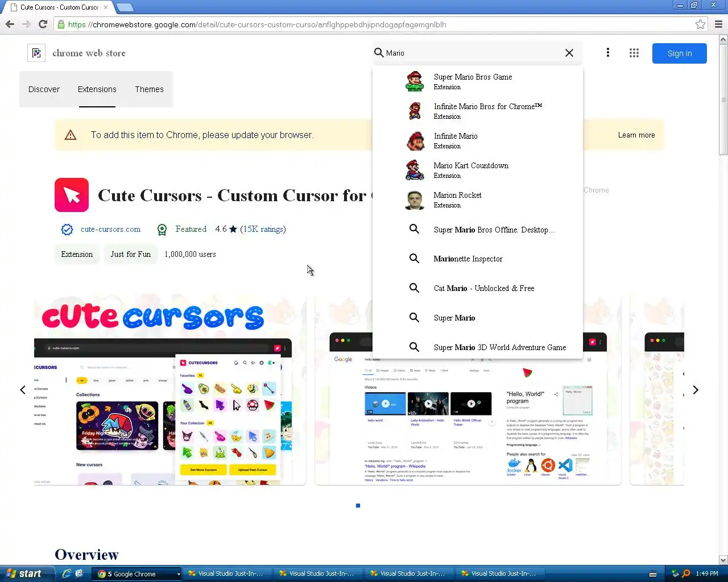Click the vertical scrollbar down arrow
728x582 pixels.
[723, 560]
